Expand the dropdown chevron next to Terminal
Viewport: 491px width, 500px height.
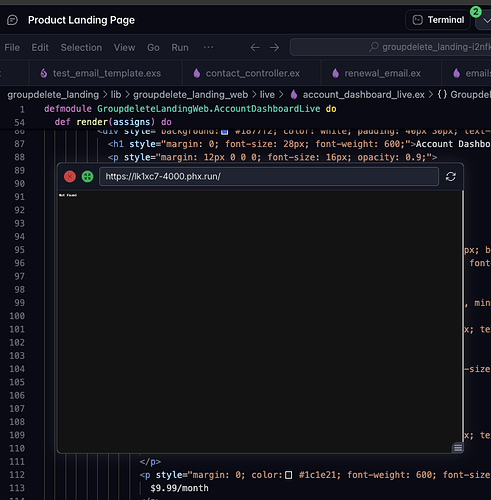[x=486, y=21]
